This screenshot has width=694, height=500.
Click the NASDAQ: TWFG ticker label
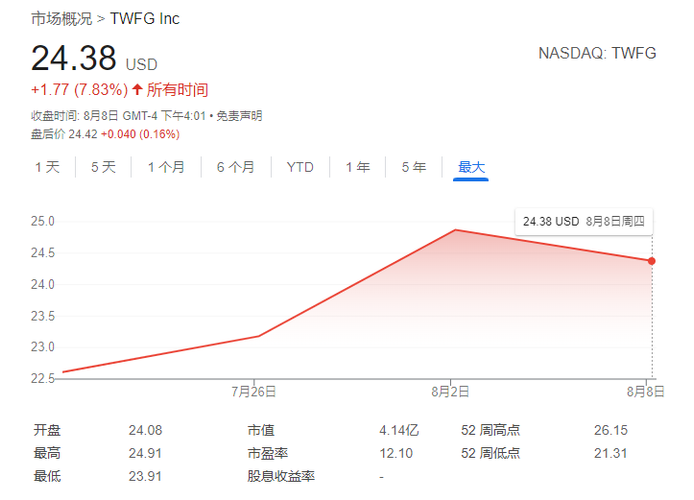pos(597,53)
